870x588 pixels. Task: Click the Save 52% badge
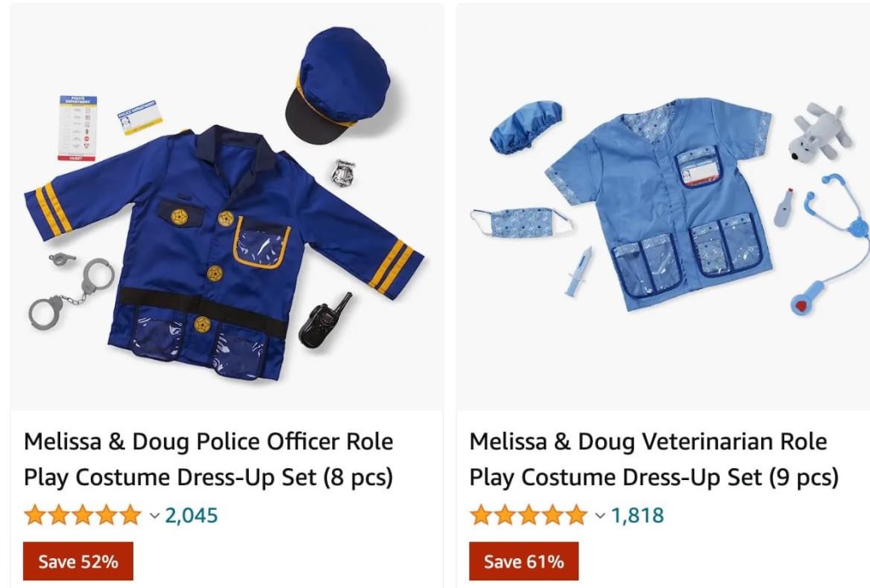click(78, 561)
